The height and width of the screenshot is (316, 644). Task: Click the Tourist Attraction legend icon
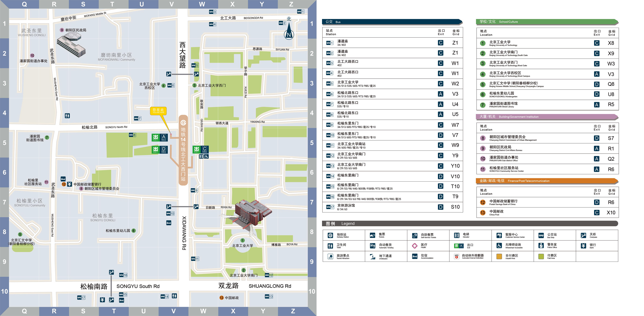click(330, 256)
